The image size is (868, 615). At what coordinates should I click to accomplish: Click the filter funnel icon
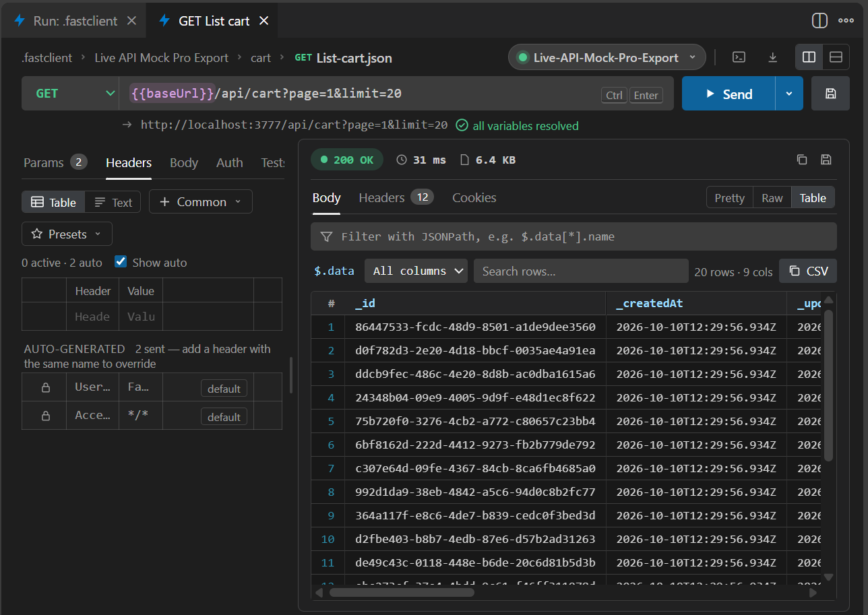pyautogui.click(x=327, y=236)
